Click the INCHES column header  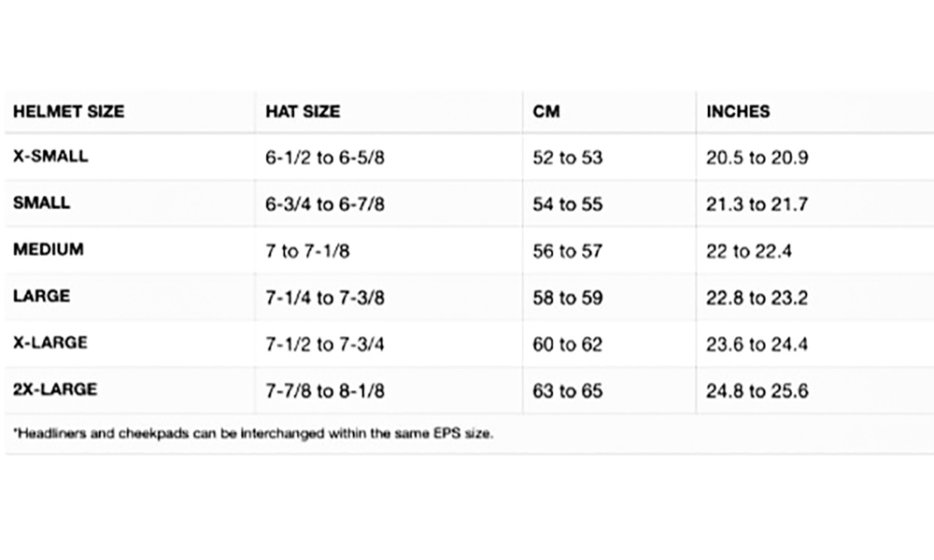tap(738, 111)
